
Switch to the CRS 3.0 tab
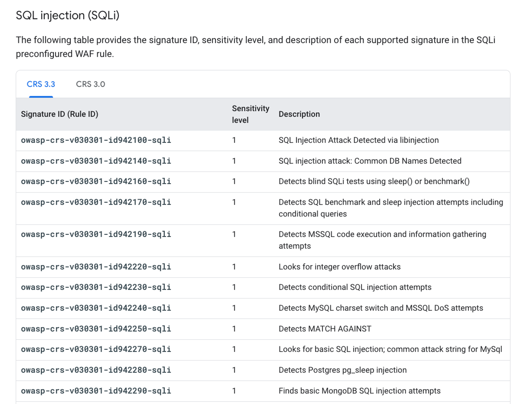[x=90, y=84]
